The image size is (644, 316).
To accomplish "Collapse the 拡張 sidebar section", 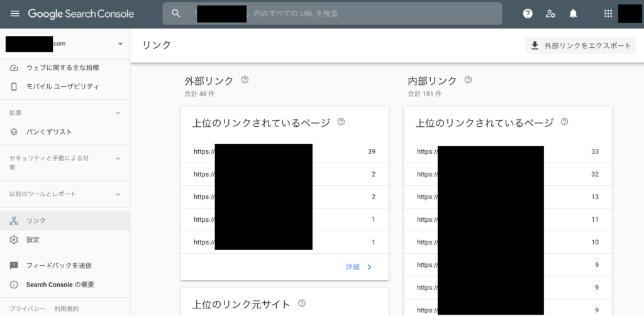I will coord(118,113).
